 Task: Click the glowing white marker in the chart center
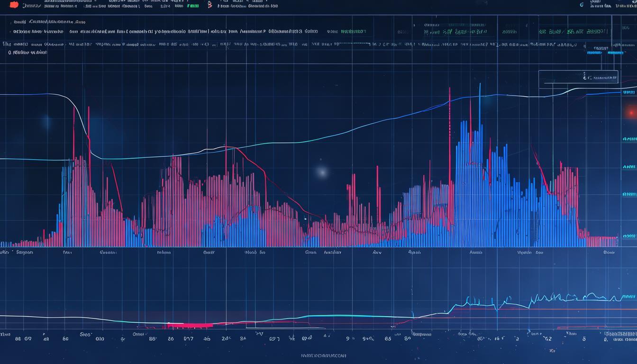(x=322, y=172)
